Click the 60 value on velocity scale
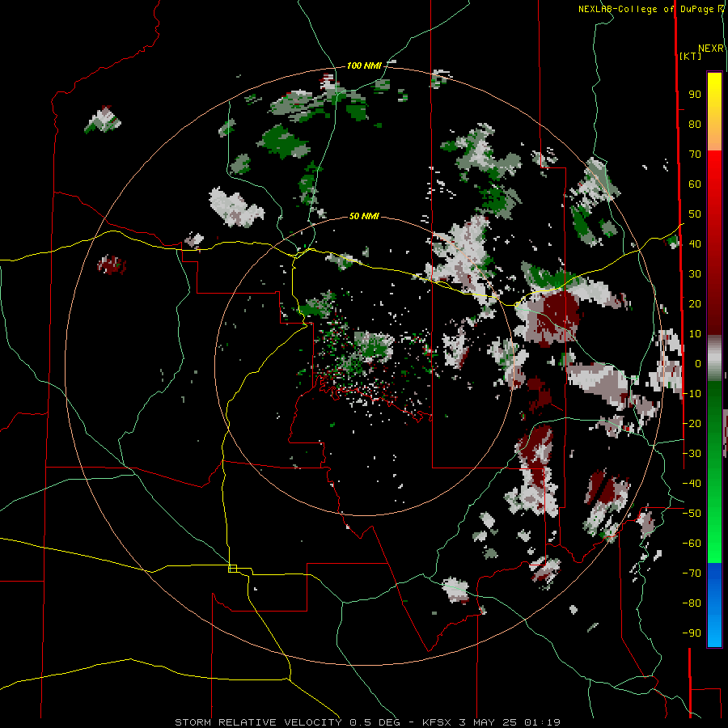Viewport: 728px width, 728px height. [x=695, y=184]
